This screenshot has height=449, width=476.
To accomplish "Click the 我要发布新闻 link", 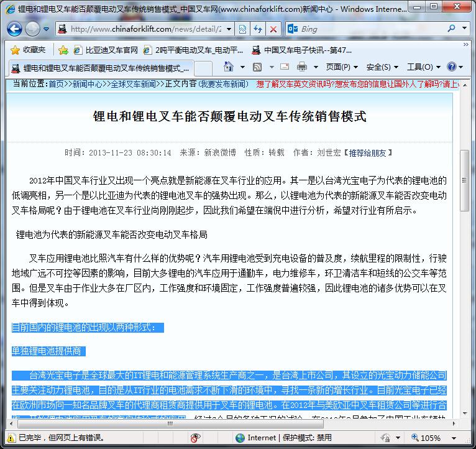I will 223,84.
